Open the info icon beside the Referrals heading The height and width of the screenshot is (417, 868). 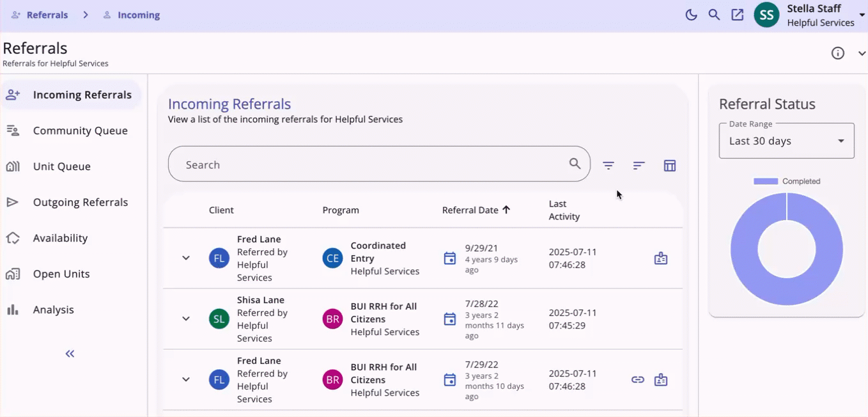click(837, 53)
